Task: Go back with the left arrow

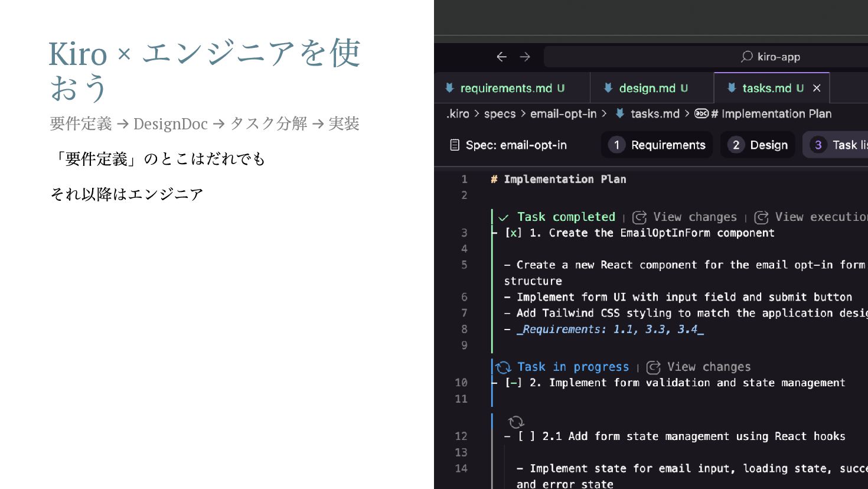Action: coord(502,57)
